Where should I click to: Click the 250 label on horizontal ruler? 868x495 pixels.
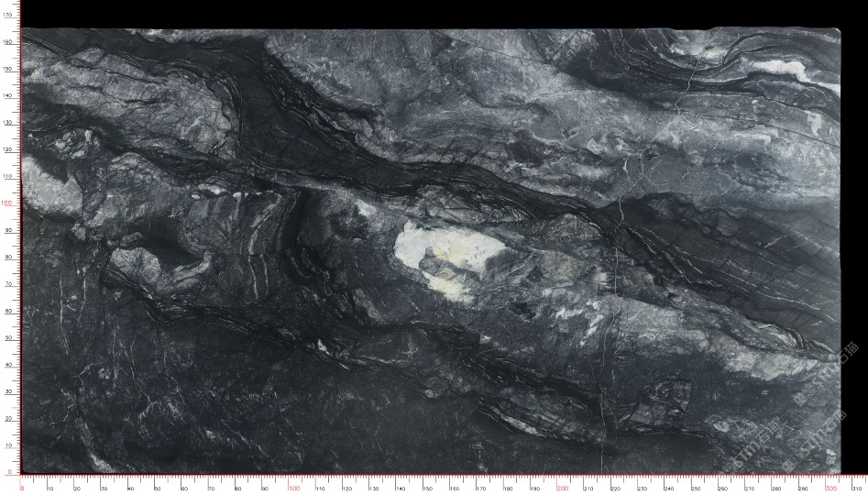tap(697, 489)
